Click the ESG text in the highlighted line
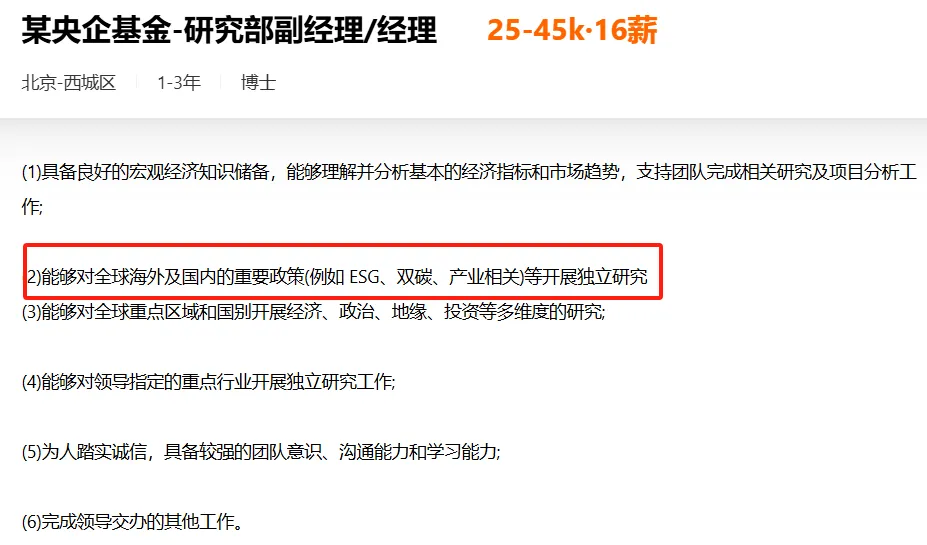927x545 pixels. 364,276
